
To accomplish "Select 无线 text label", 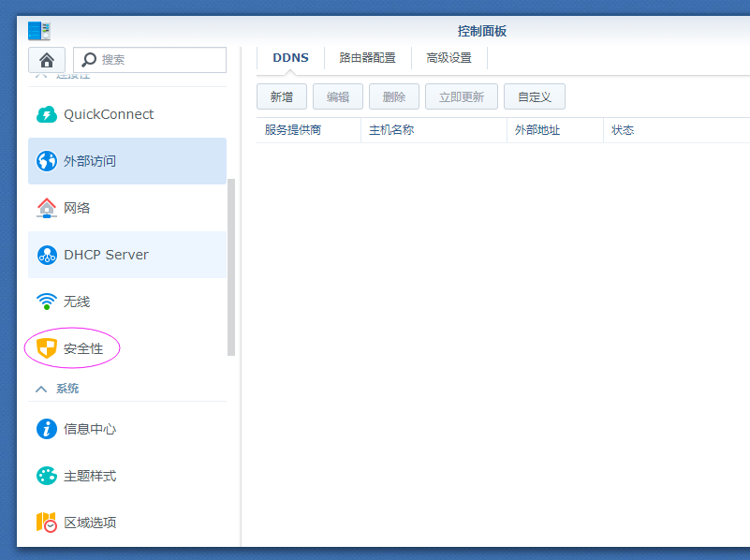I will click(x=77, y=302).
